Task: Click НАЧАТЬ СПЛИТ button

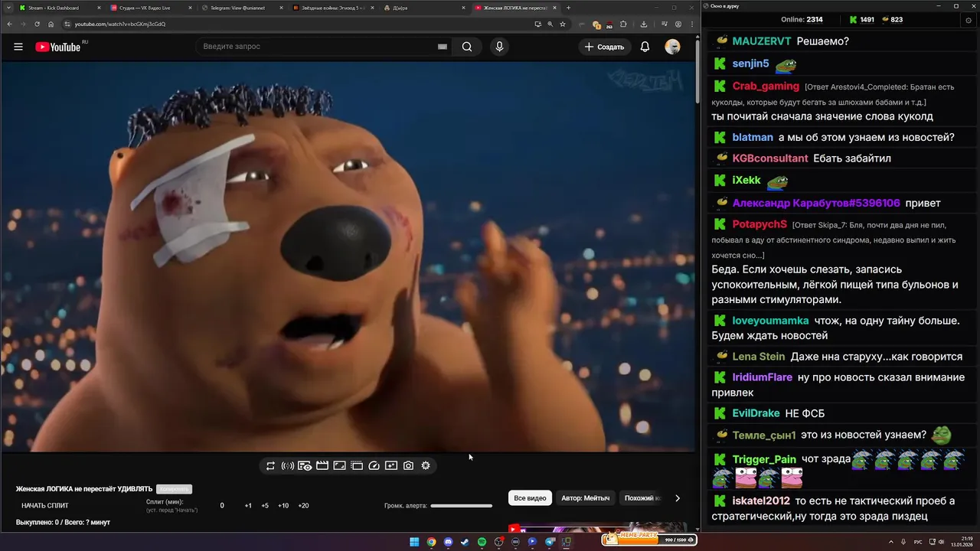Action: [x=45, y=506]
